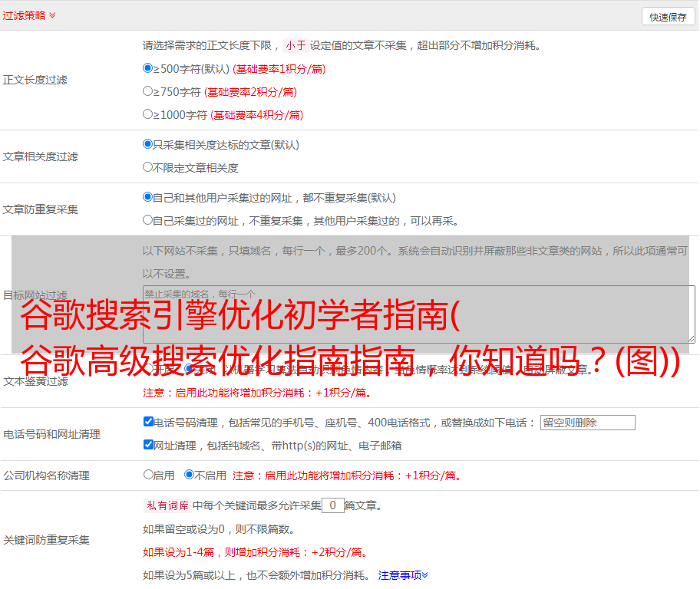Click the 基础费率1积分/篇 text

click(x=279, y=69)
